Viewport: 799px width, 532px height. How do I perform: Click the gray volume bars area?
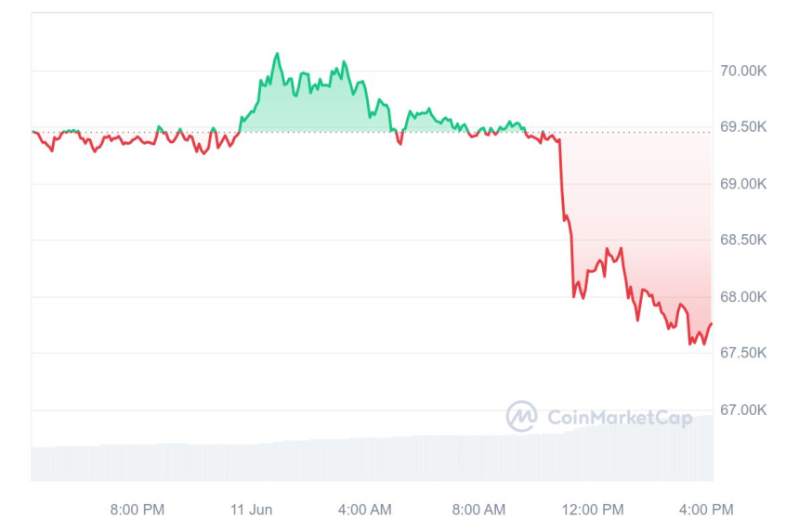click(372, 460)
